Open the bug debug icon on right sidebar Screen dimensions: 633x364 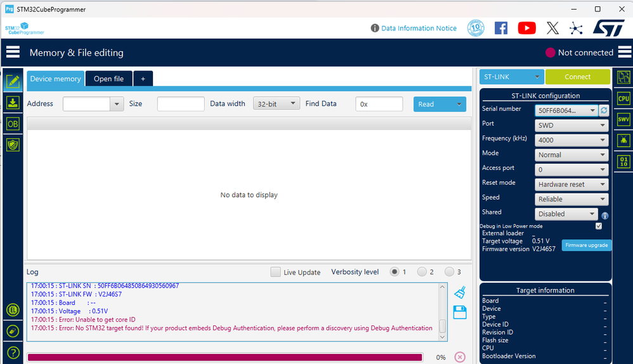[x=623, y=140]
